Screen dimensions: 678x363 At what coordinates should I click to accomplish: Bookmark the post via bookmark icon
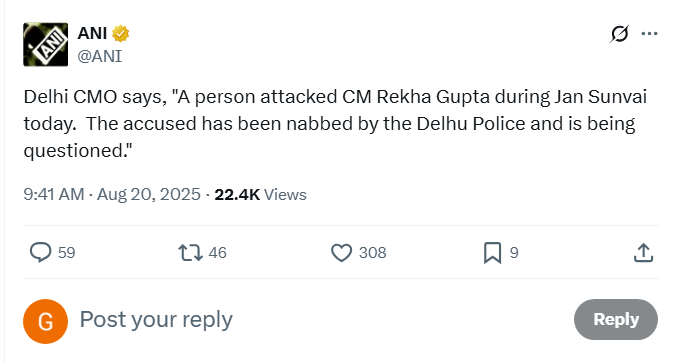[x=492, y=253]
